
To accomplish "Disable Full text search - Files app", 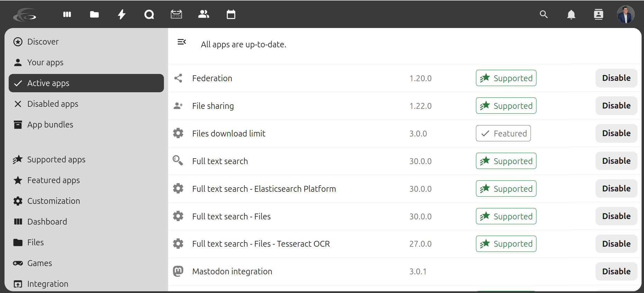I will tap(616, 216).
